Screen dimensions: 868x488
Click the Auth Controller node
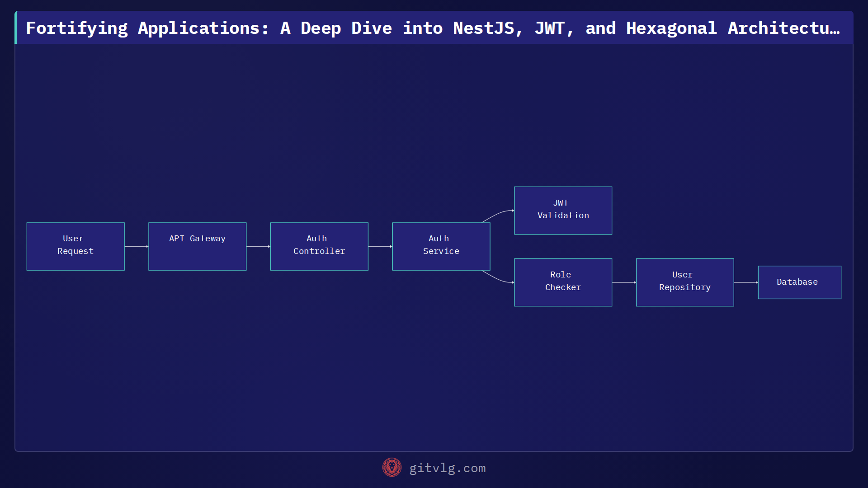tap(319, 246)
